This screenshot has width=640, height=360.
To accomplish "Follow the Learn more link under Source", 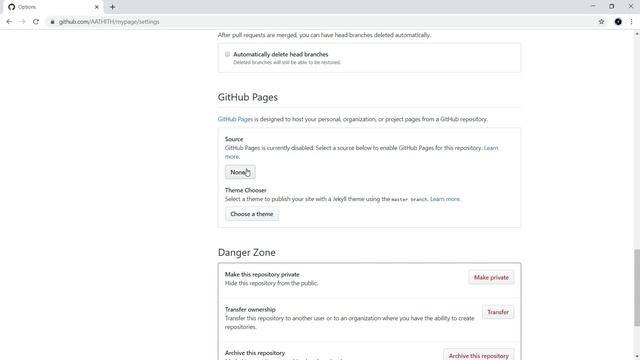I will click(491, 148).
